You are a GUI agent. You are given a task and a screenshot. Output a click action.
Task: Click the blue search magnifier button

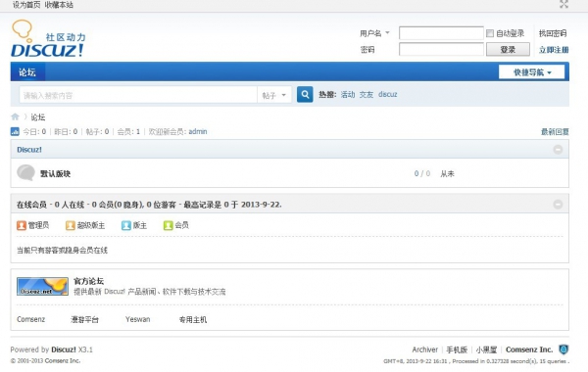305,94
